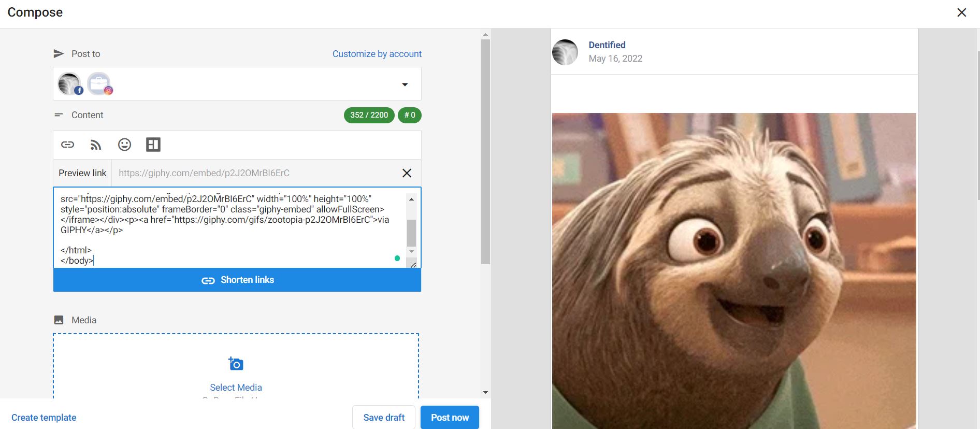Click the Preview link label

pyautogui.click(x=82, y=173)
